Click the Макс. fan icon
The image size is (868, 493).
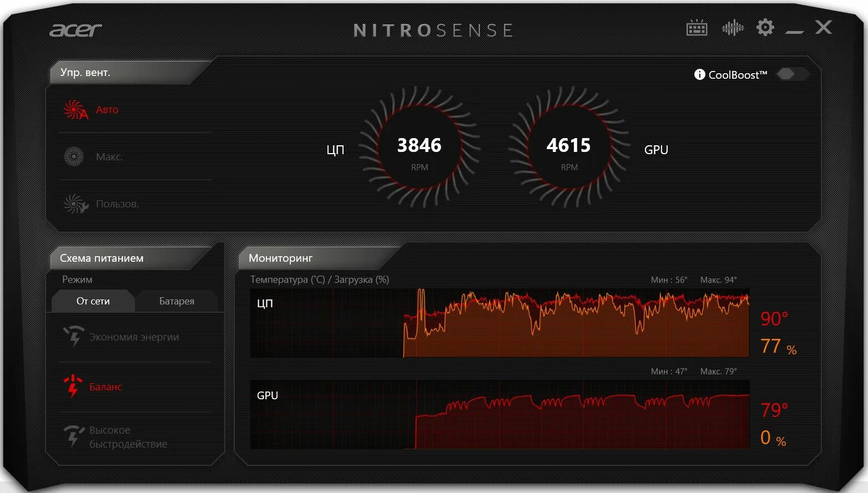click(x=74, y=157)
